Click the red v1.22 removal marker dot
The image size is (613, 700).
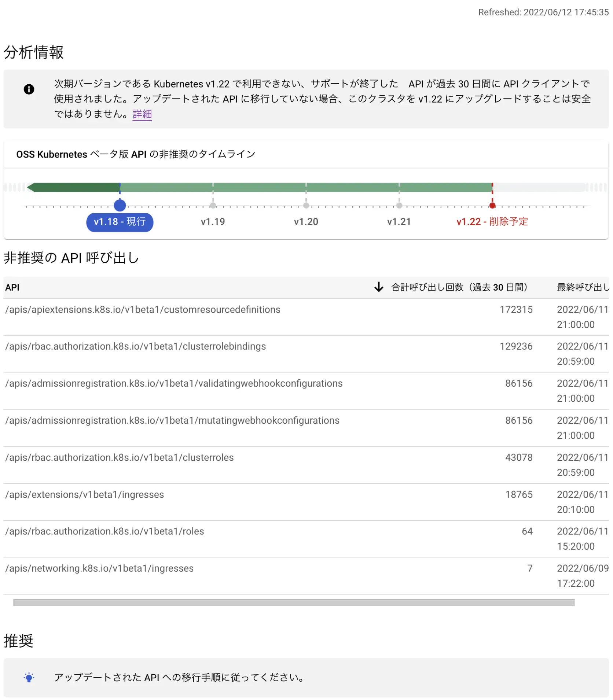492,206
